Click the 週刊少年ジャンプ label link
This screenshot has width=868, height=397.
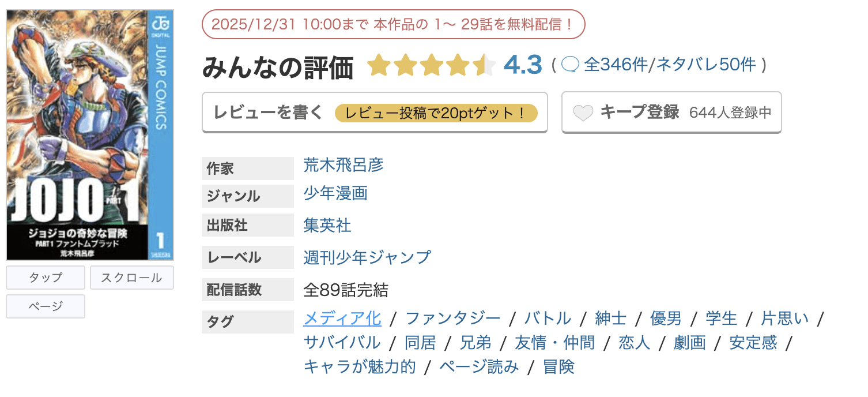367,257
